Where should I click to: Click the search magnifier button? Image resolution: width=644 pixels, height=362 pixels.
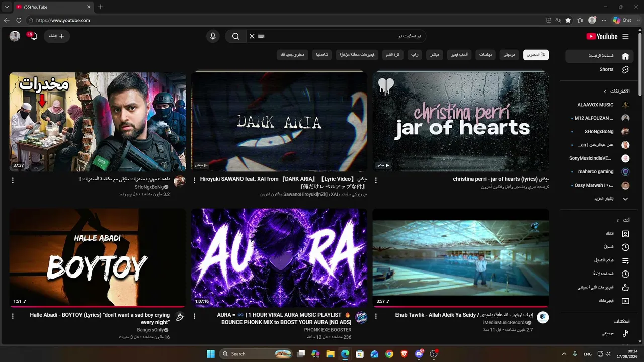235,36
